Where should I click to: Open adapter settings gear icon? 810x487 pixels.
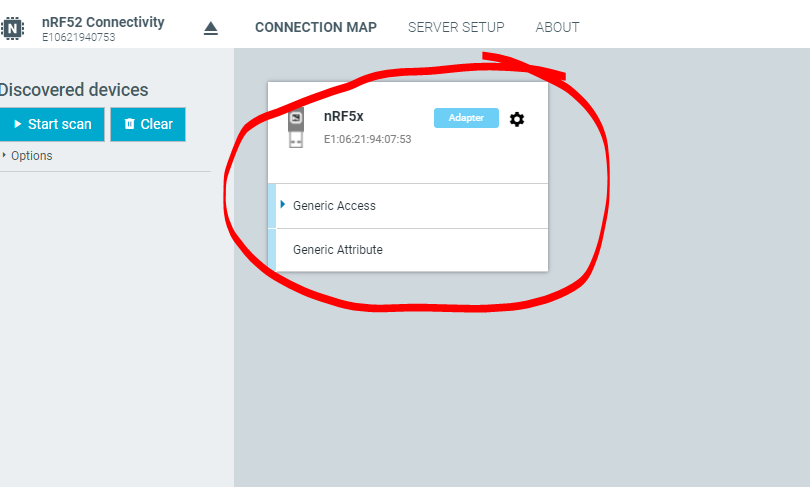(x=517, y=119)
